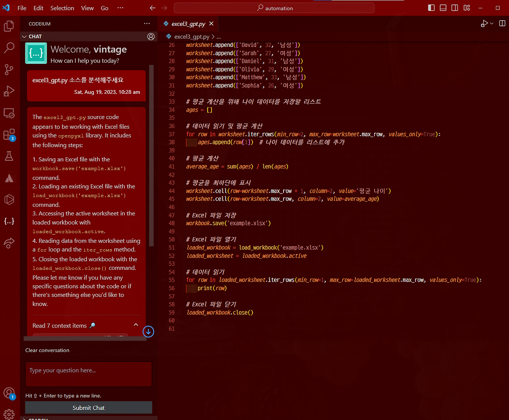The width and height of the screenshot is (509, 420).
Task: Click the chat panel vertical scrollbar
Action: (x=151, y=155)
